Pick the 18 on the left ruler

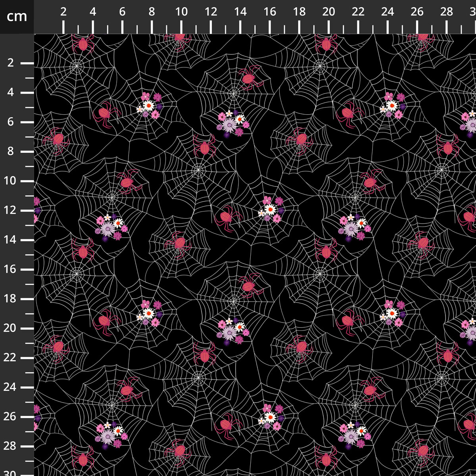click(10, 299)
